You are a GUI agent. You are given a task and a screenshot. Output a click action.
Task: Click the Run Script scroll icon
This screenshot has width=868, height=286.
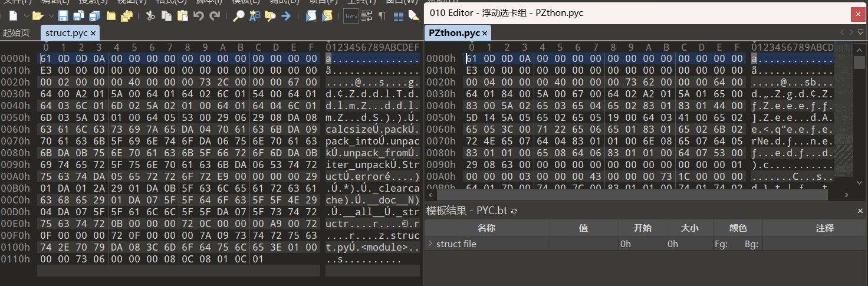click(310, 16)
